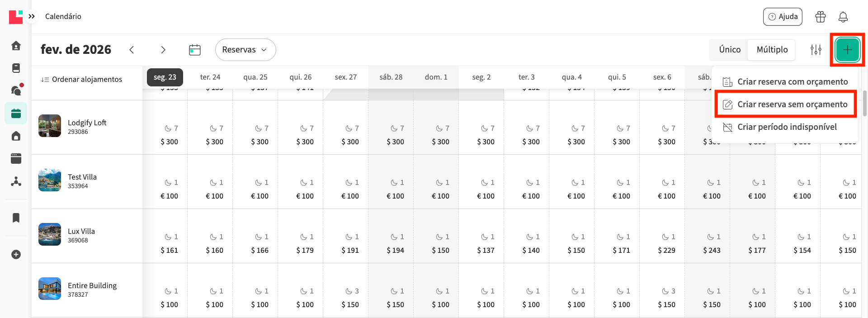The width and height of the screenshot is (868, 318).
Task: Switch calendar view to Único
Action: (730, 50)
